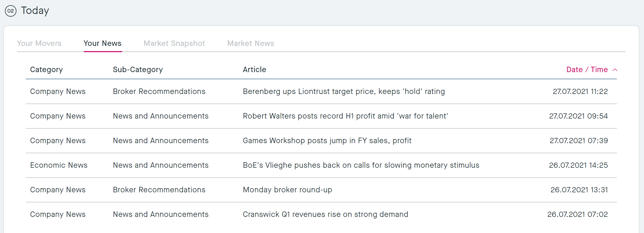Read Games Workshop FY sales article
This screenshot has width=644, height=233.
pos(327,141)
